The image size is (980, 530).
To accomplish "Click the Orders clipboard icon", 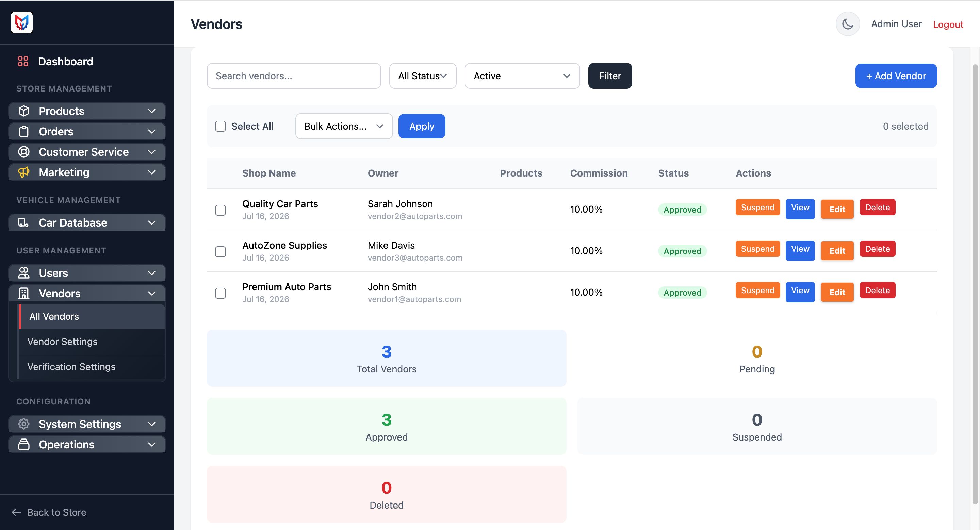I will coord(23,132).
